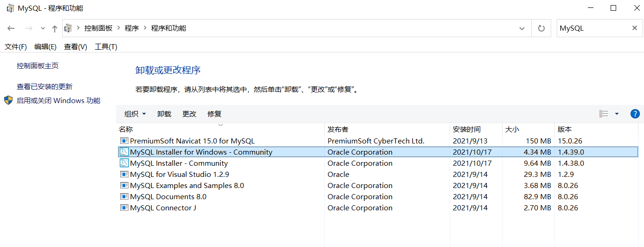Screen dimensions: 644x247
Task: Refresh the Programs and Features list
Action: [541, 28]
